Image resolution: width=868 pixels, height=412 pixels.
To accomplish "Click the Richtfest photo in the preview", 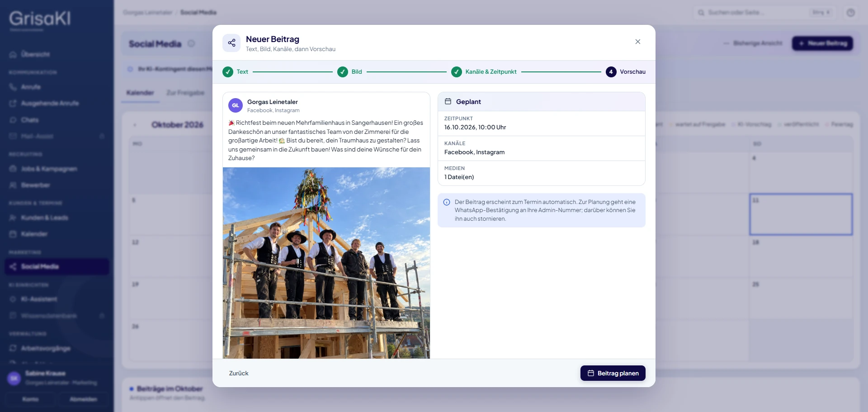I will point(326,263).
